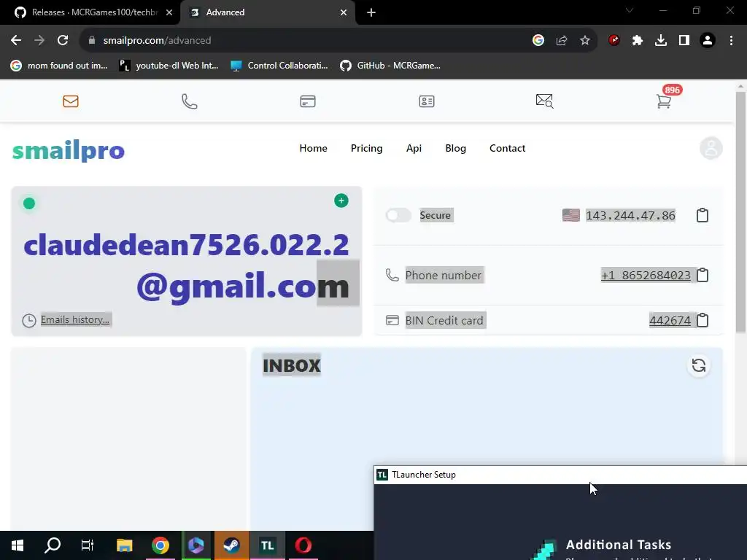The width and height of the screenshot is (747, 560).
Task: Open the GitHub - MCRGame bookmark
Action: tap(391, 66)
